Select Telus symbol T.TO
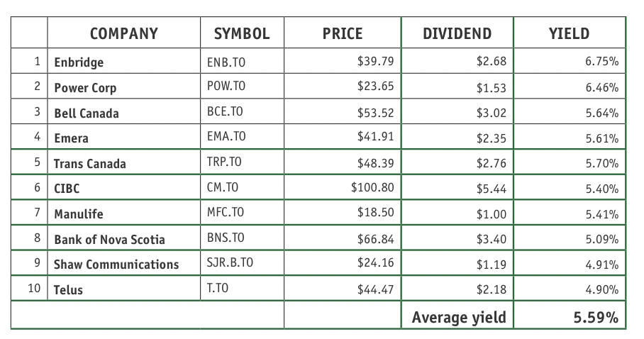This screenshot has height=339, width=644. point(217,288)
